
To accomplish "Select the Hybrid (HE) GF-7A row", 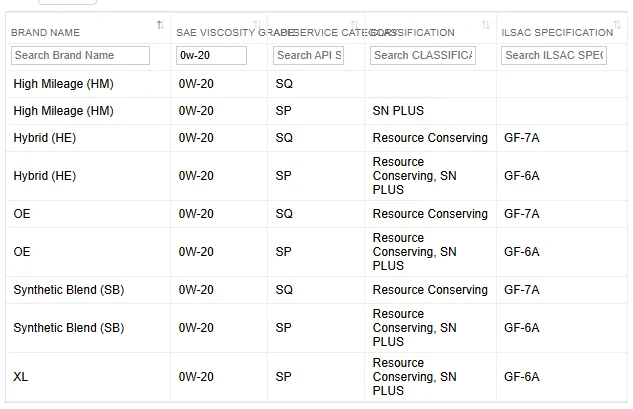I will 316,138.
